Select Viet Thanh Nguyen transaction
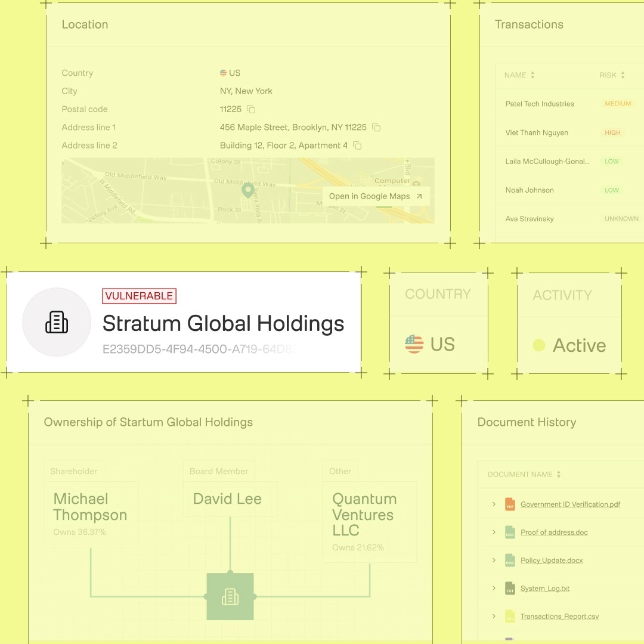The height and width of the screenshot is (644, 644). 569,132
